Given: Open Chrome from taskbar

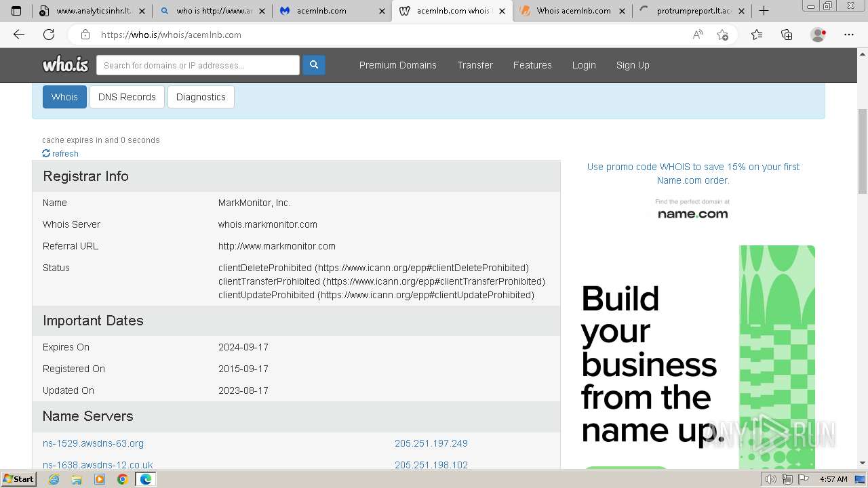Looking at the screenshot, I should 123,479.
